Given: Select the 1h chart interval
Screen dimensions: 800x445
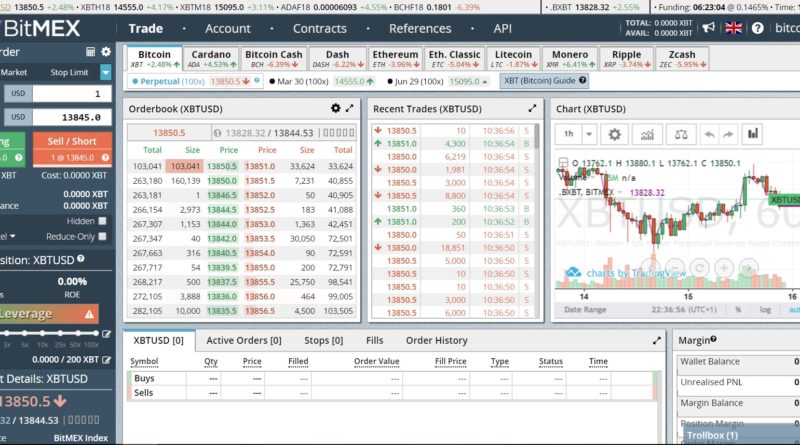Looking at the screenshot, I should [569, 134].
